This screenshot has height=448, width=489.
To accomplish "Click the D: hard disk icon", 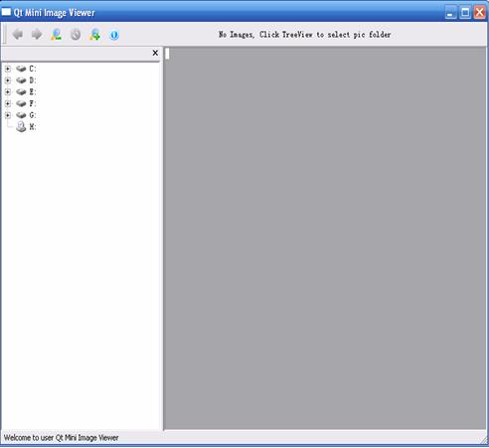I will tap(21, 80).
